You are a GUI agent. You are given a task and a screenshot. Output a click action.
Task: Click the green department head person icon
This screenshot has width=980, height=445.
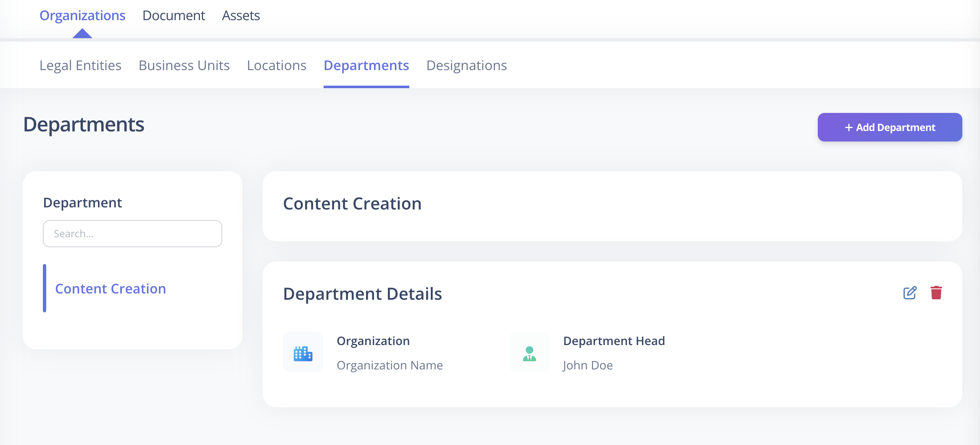(x=530, y=353)
